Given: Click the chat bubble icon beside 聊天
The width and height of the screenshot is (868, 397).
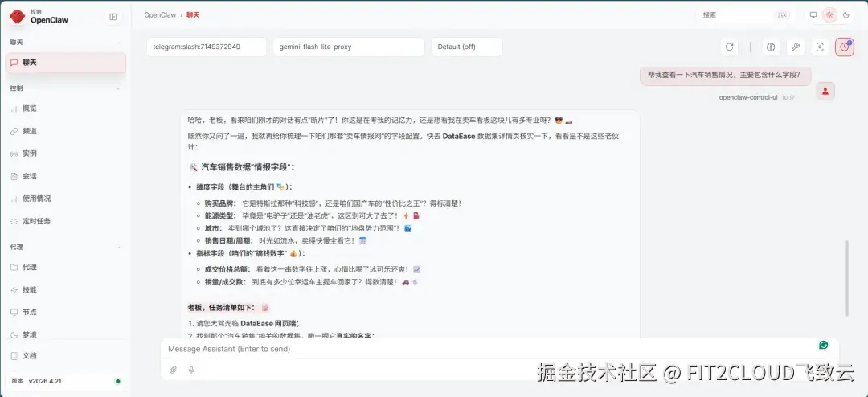Looking at the screenshot, I should point(14,63).
